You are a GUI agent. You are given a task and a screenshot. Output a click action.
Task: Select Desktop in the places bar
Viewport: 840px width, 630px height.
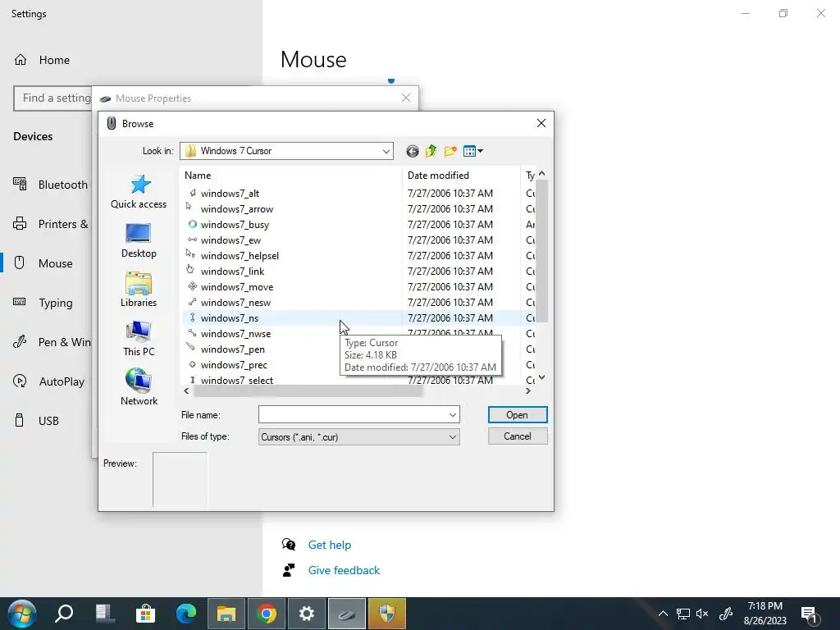139,240
